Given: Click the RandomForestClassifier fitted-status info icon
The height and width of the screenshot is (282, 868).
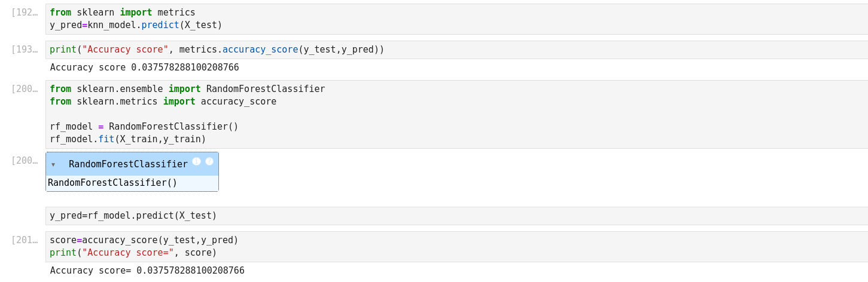Looking at the screenshot, I should pyautogui.click(x=196, y=161).
